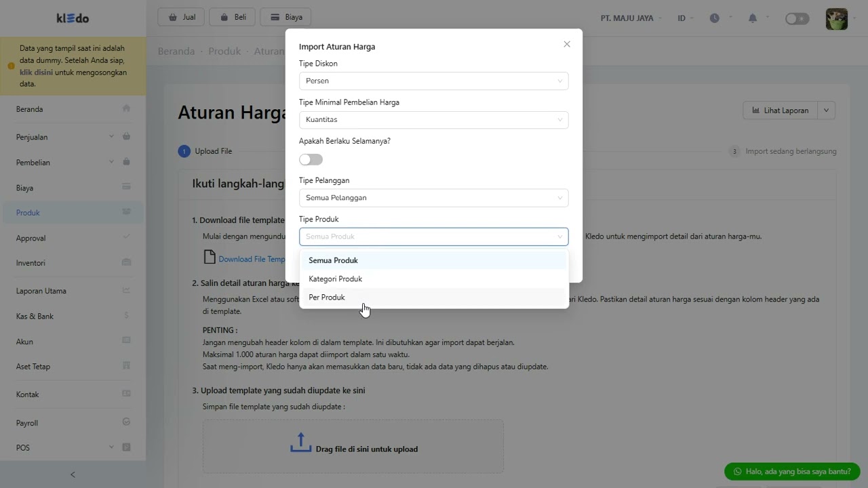Screen dimensions: 868x488
Task: Open Aset Tetap in the sidebar
Action: 73,367
